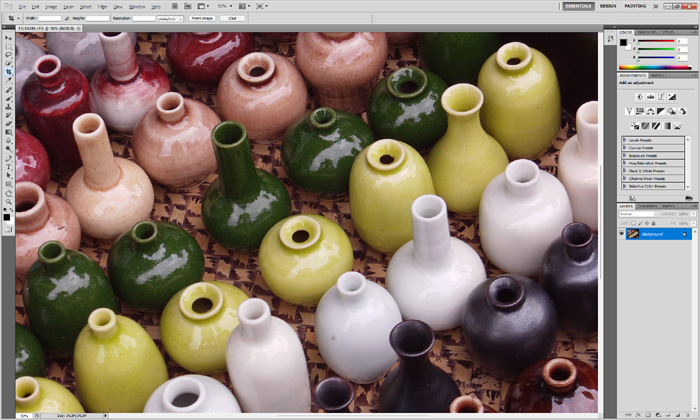Open the File menu
This screenshot has width=700, height=420.
[x=22, y=7]
